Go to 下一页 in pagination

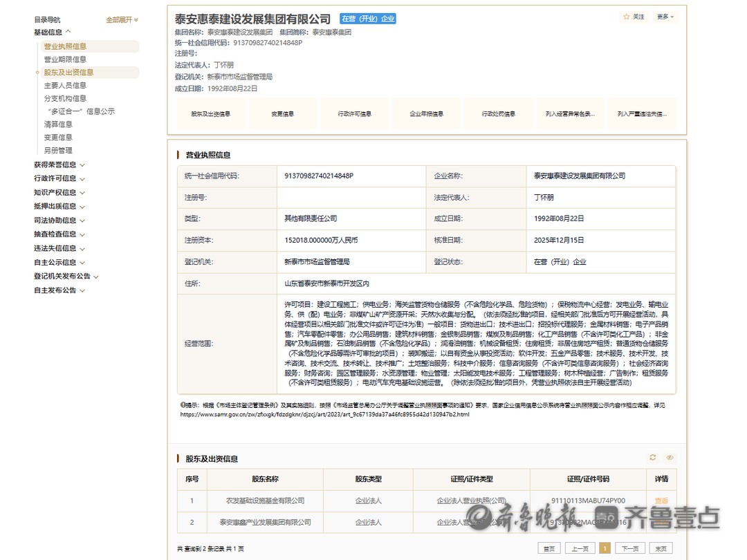coord(630,548)
